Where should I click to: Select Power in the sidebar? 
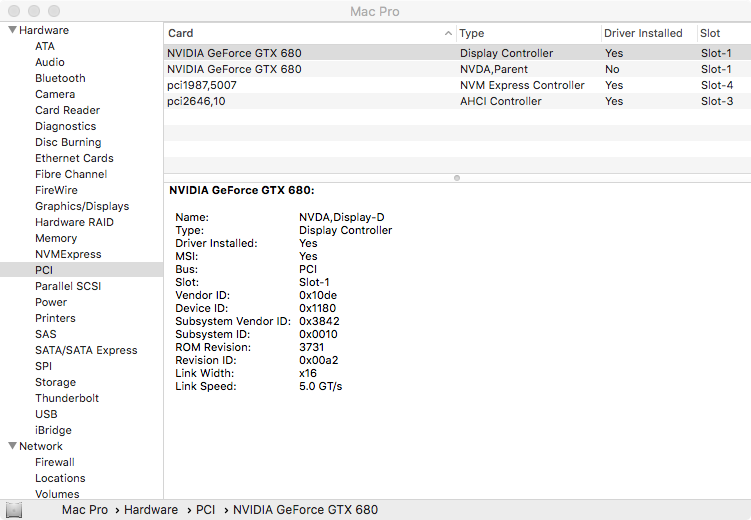coord(51,302)
